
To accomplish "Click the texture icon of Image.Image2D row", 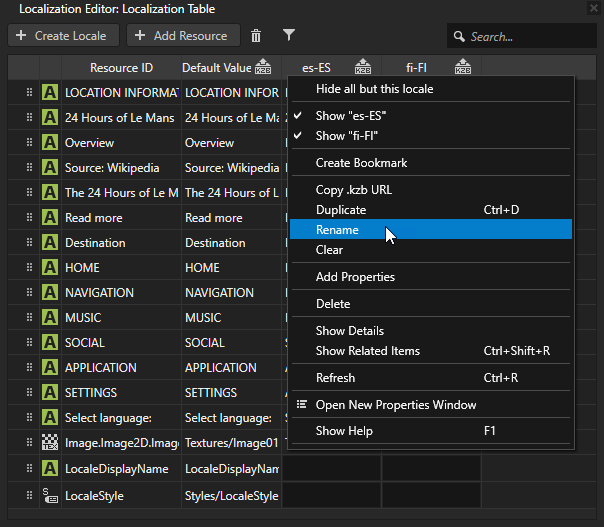I will 50,442.
